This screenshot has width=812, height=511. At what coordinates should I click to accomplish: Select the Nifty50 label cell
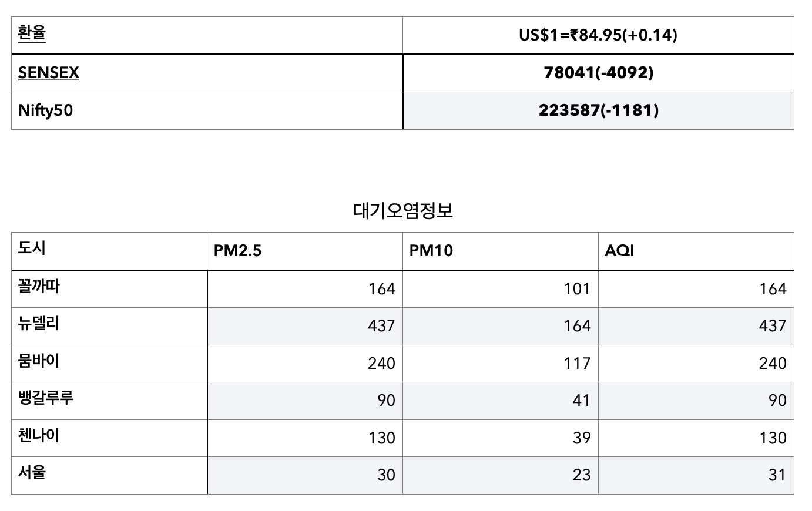tap(207, 110)
